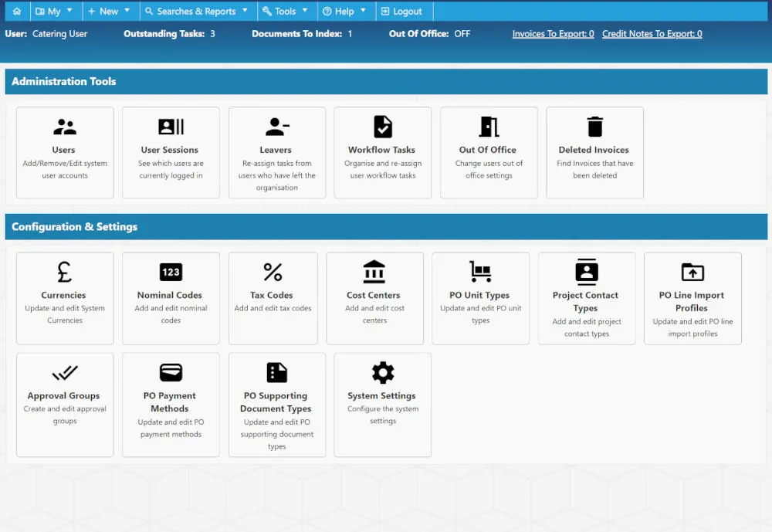The image size is (772, 532).
Task: Click the Outstanding Tasks: 3 status text
Action: (x=169, y=33)
